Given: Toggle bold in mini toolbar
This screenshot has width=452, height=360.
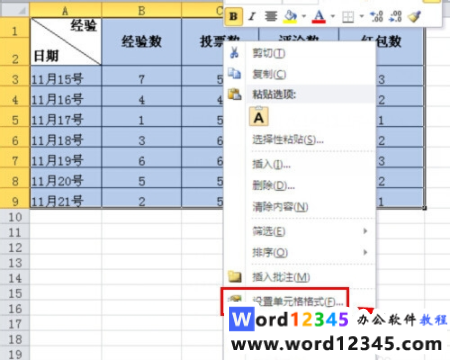Looking at the screenshot, I should [233, 16].
